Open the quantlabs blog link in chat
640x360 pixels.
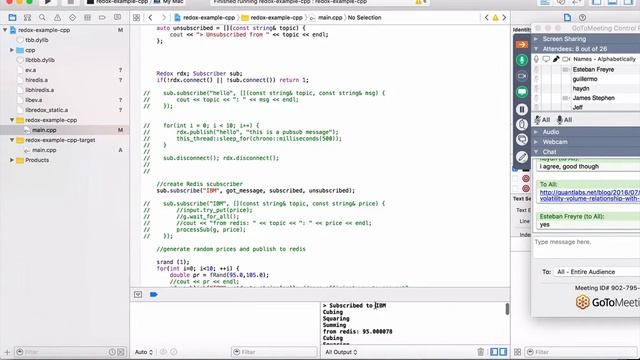589,195
